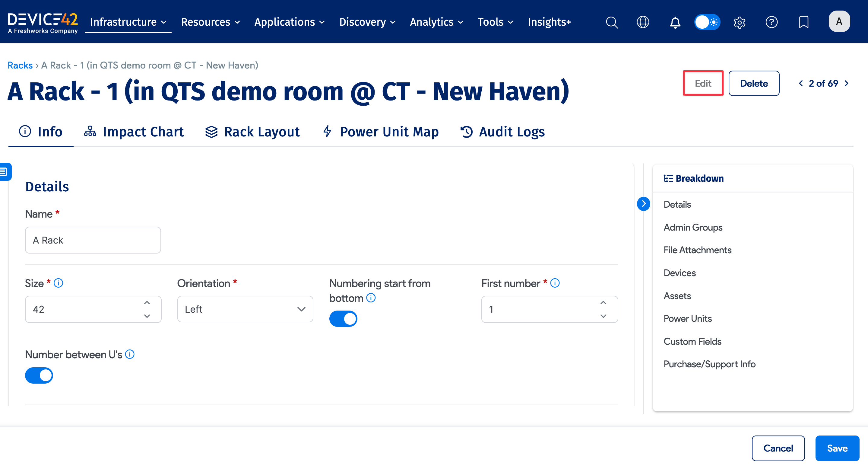Open the bookmark icon
The width and height of the screenshot is (868, 466).
point(803,22)
